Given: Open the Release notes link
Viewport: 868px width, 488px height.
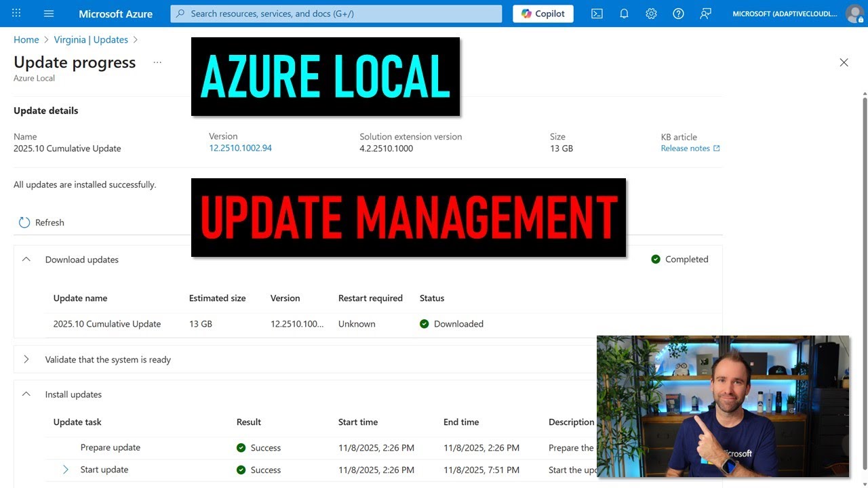Looking at the screenshot, I should pos(690,148).
